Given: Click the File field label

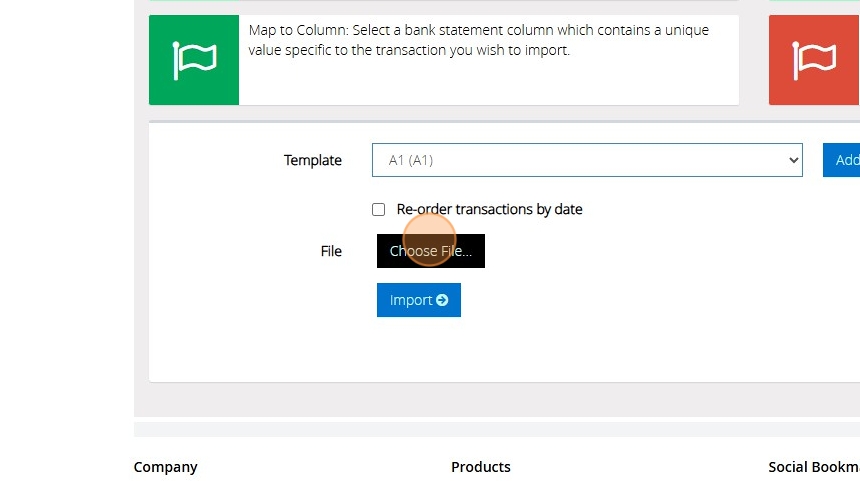Looking at the screenshot, I should click(331, 251).
